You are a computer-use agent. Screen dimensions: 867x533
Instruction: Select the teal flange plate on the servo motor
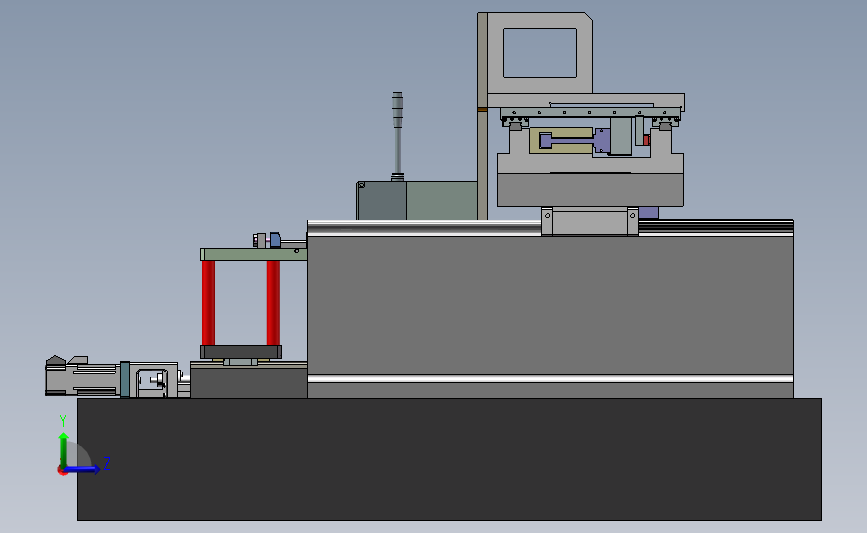point(125,379)
